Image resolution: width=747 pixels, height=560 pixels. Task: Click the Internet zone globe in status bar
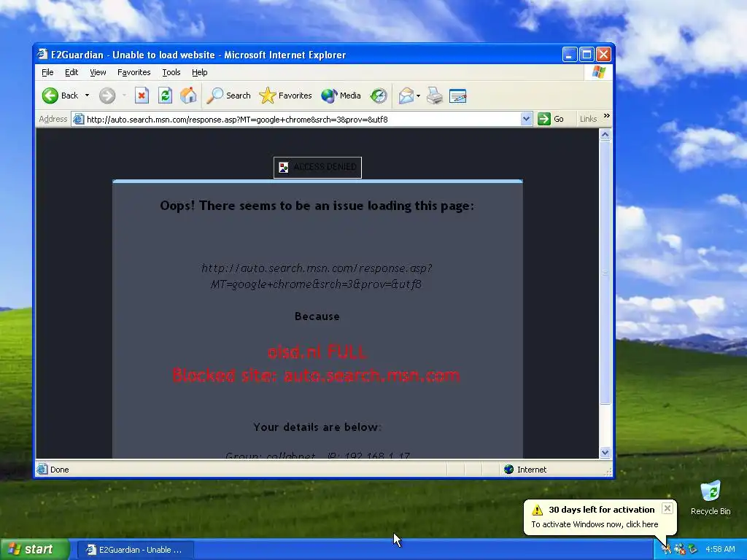click(508, 470)
